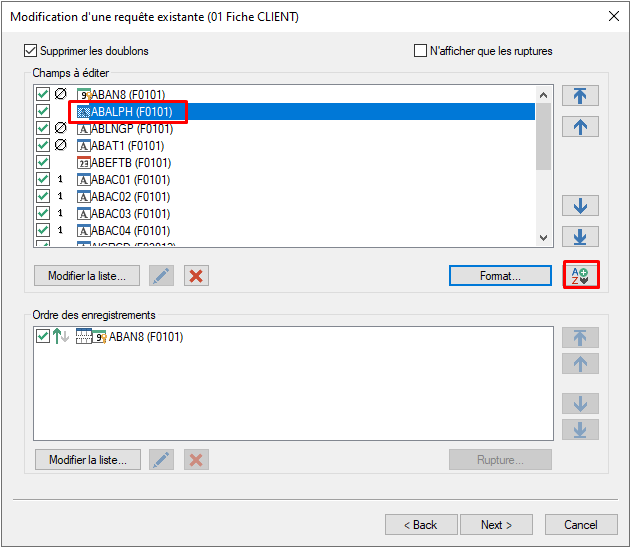Viewport: 631px width, 548px height.
Task: Click pencil edit icon under Ordre des enregistrements
Action: [161, 459]
